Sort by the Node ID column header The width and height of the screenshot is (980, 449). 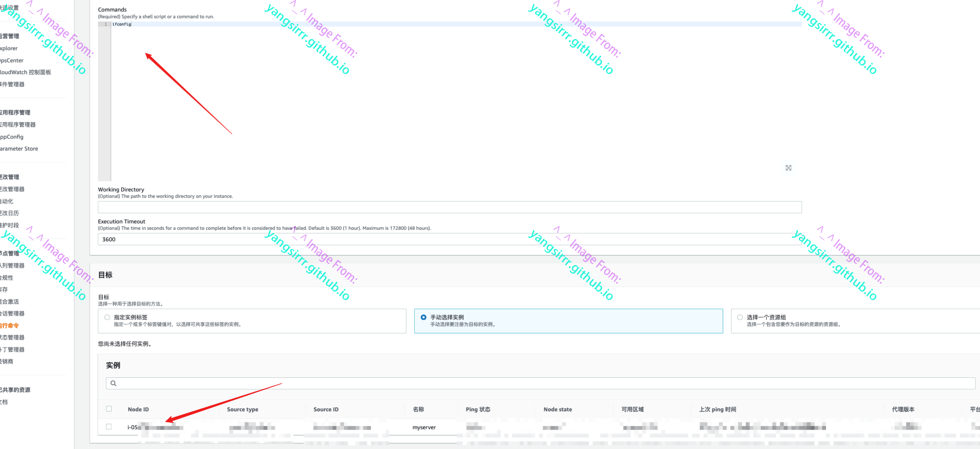pos(138,409)
